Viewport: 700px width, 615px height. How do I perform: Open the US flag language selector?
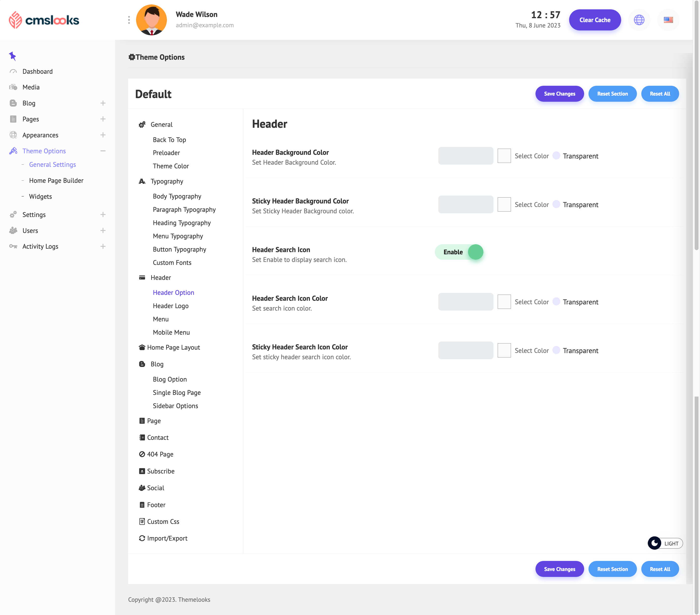click(x=668, y=20)
